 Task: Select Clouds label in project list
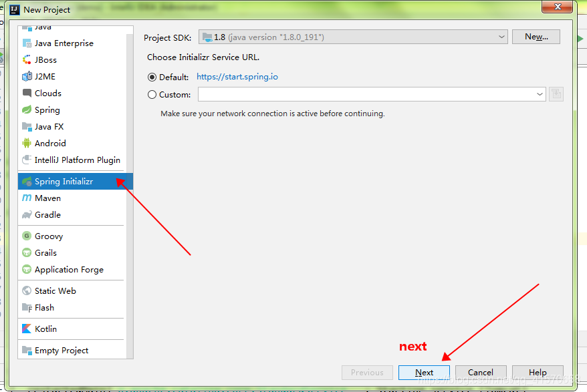(48, 93)
